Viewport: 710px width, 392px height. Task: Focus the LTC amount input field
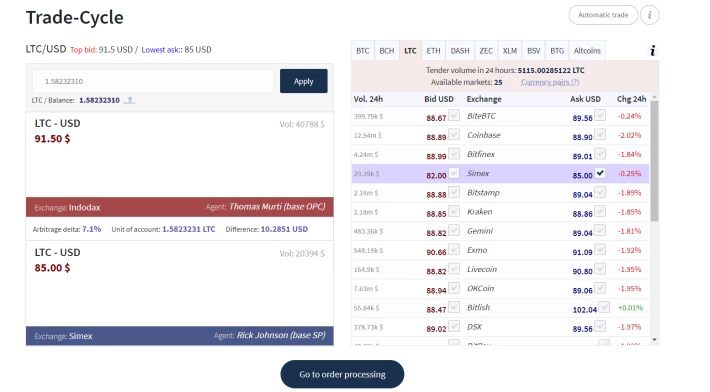[x=153, y=81]
